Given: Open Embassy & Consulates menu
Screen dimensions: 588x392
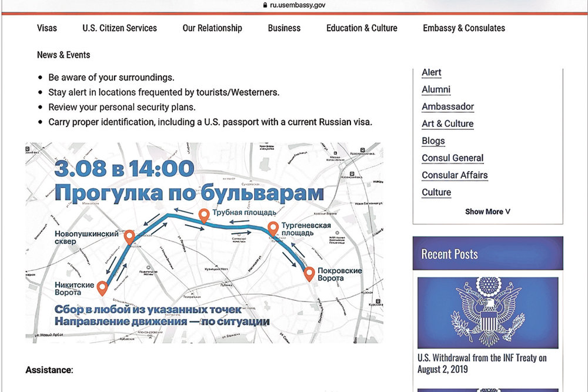Looking at the screenshot, I should [x=464, y=28].
